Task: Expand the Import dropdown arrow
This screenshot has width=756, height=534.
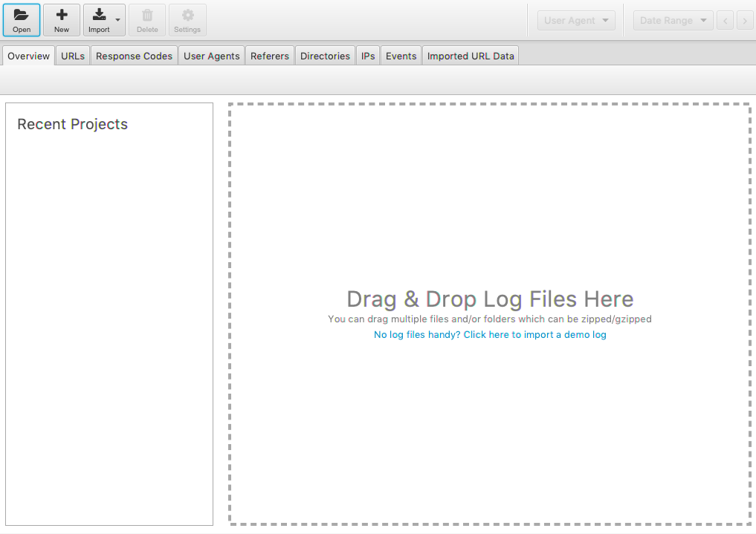Action: tap(117, 19)
